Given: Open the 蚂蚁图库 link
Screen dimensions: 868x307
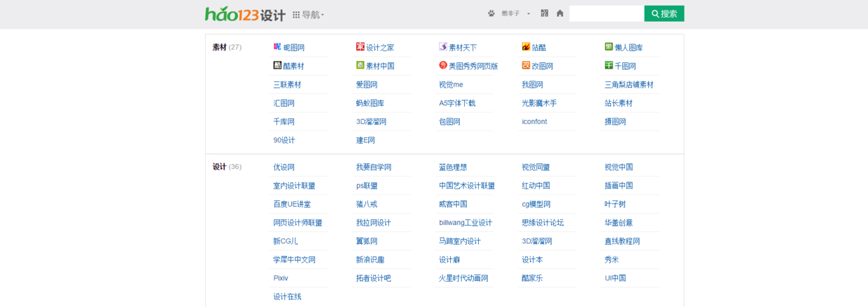Looking at the screenshot, I should tap(370, 103).
